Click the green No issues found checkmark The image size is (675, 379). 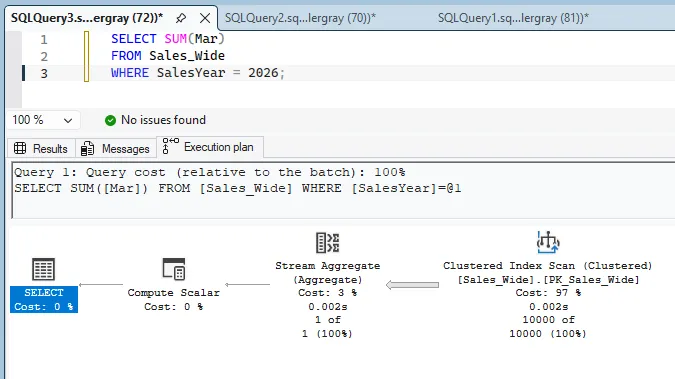pos(110,120)
